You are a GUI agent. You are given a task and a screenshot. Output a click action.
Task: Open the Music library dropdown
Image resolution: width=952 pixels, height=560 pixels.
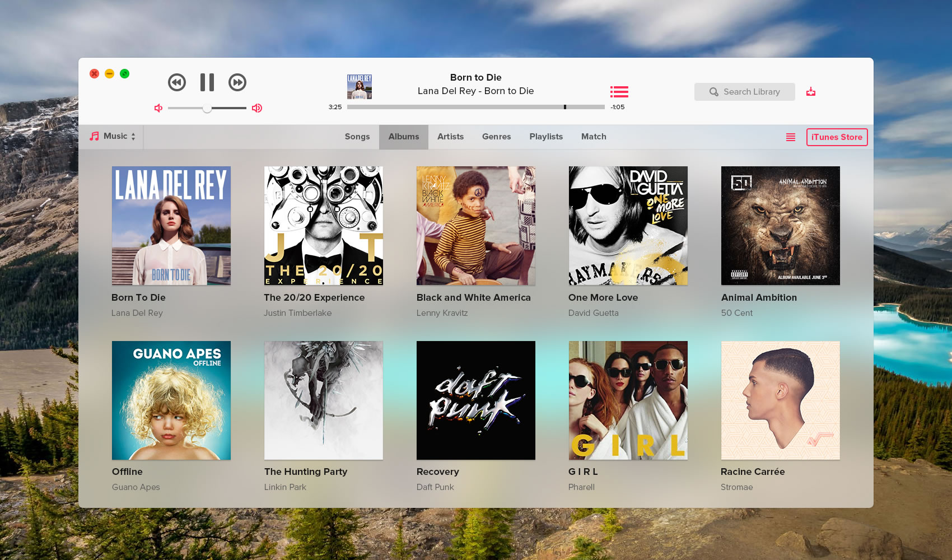tap(113, 136)
